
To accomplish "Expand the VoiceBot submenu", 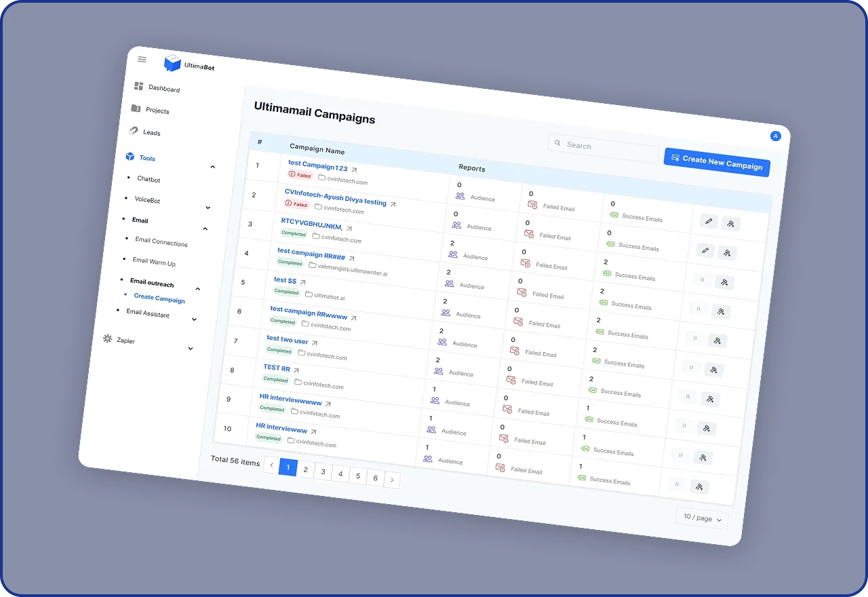I will point(208,208).
